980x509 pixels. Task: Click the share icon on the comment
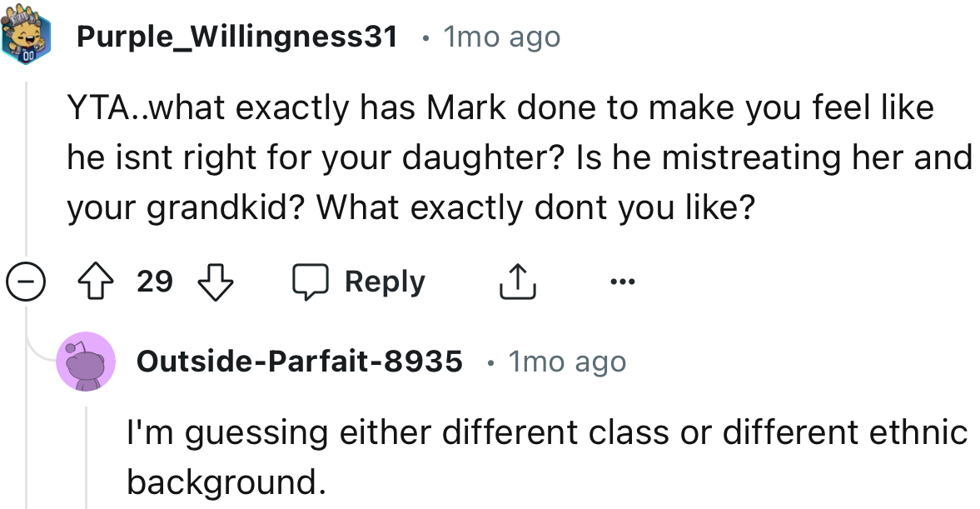point(517,281)
